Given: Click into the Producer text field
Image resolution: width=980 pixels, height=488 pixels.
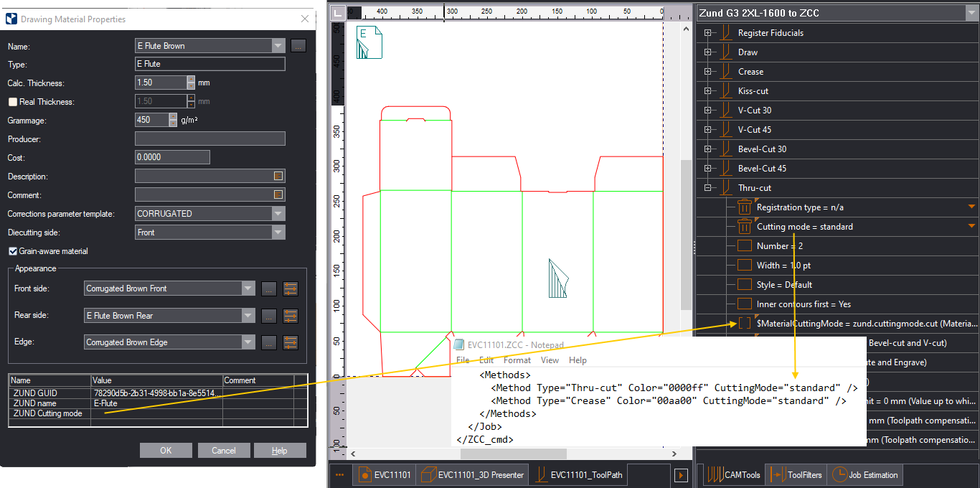Looking at the screenshot, I should (209, 139).
